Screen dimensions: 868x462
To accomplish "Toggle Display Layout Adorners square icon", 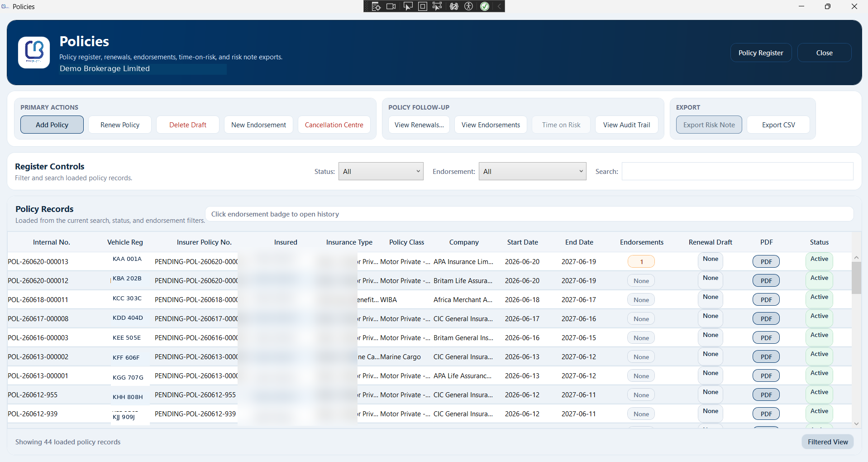I will click(x=422, y=6).
